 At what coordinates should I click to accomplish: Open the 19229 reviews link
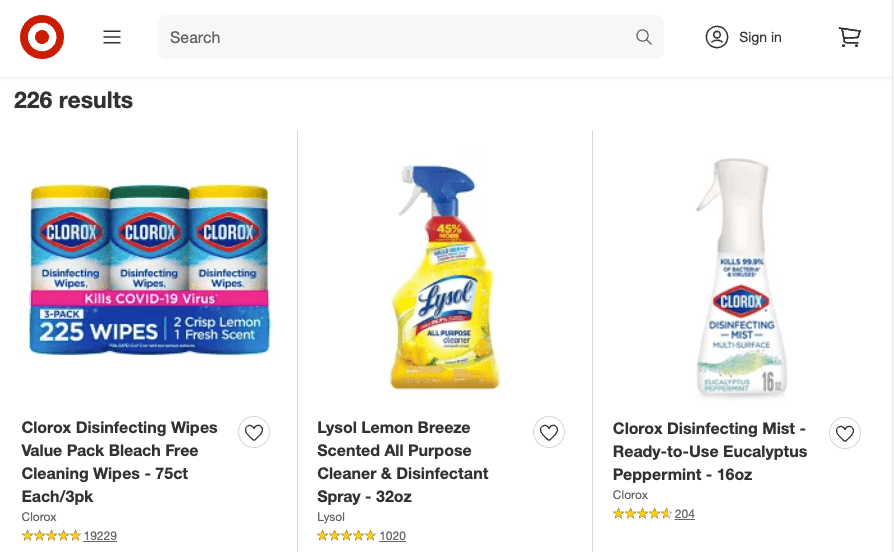(x=100, y=536)
